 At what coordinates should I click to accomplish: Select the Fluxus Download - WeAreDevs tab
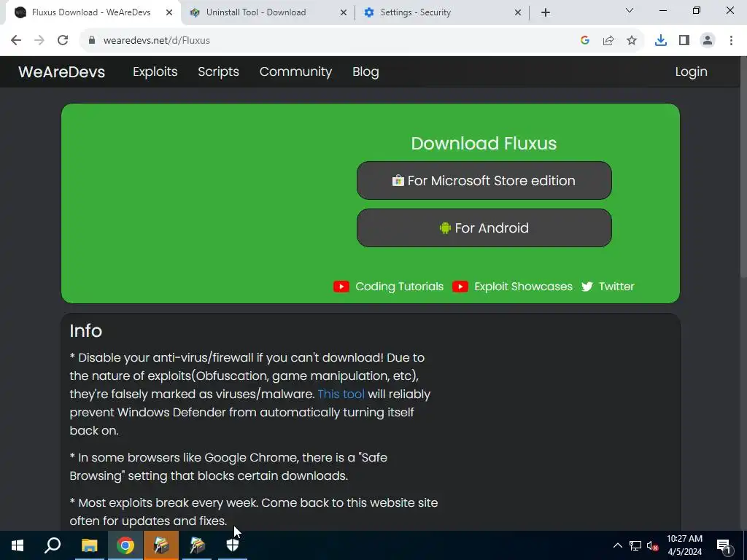[93, 12]
